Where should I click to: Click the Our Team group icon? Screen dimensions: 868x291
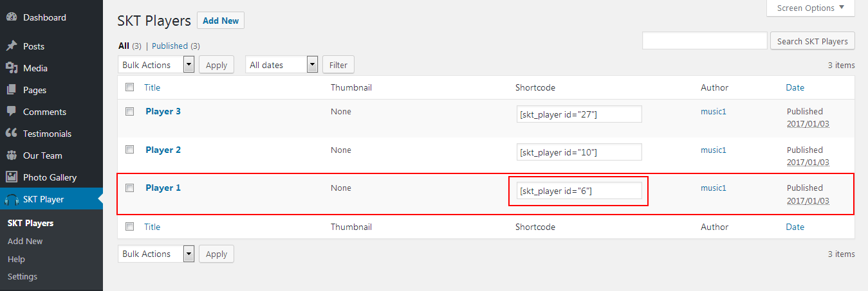click(11, 155)
